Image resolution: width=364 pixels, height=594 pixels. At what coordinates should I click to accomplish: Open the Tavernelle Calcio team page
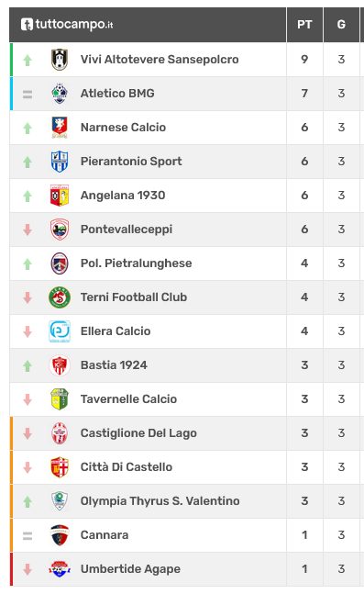coord(128,398)
